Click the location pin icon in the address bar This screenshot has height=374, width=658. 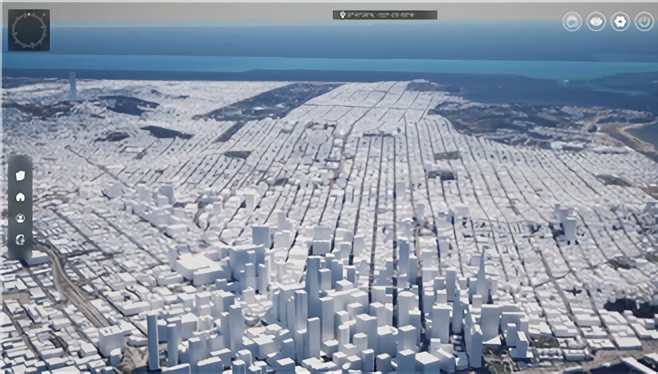[342, 15]
